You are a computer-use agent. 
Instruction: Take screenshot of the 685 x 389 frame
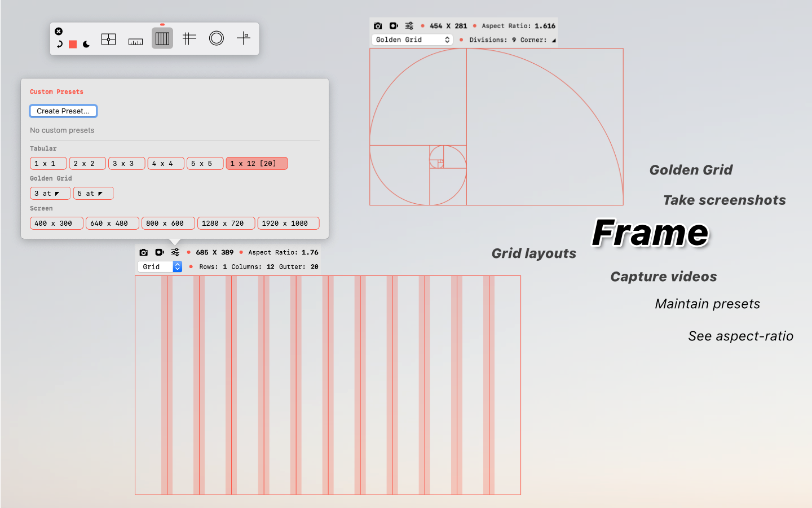tap(144, 252)
